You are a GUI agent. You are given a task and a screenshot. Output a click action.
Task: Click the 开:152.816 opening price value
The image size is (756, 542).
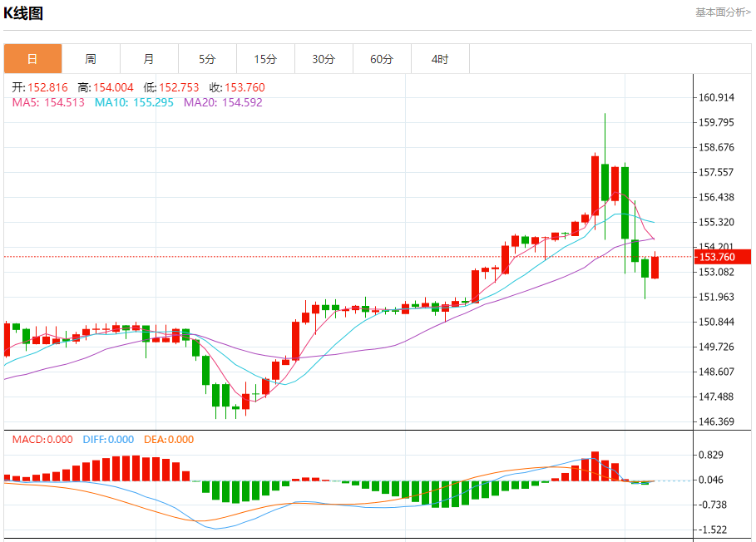click(x=40, y=87)
